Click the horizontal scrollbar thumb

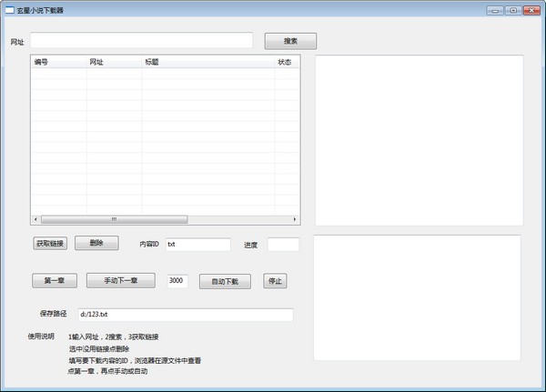115,219
